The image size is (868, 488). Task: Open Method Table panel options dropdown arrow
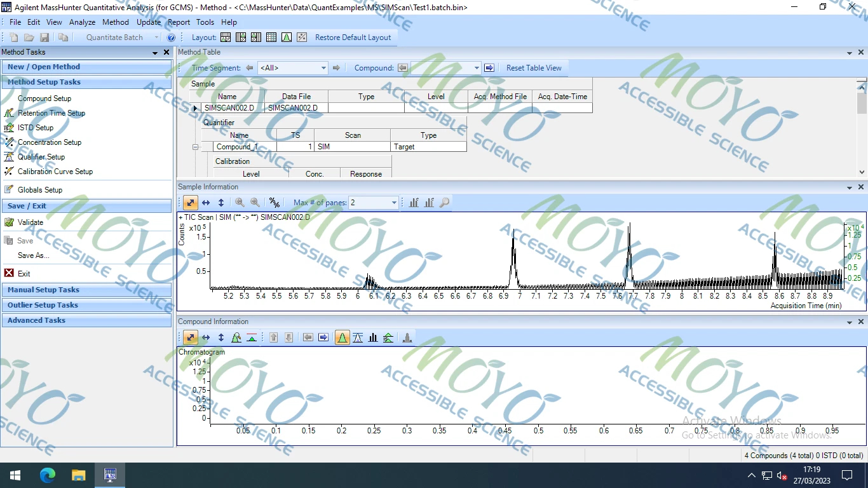tap(850, 53)
